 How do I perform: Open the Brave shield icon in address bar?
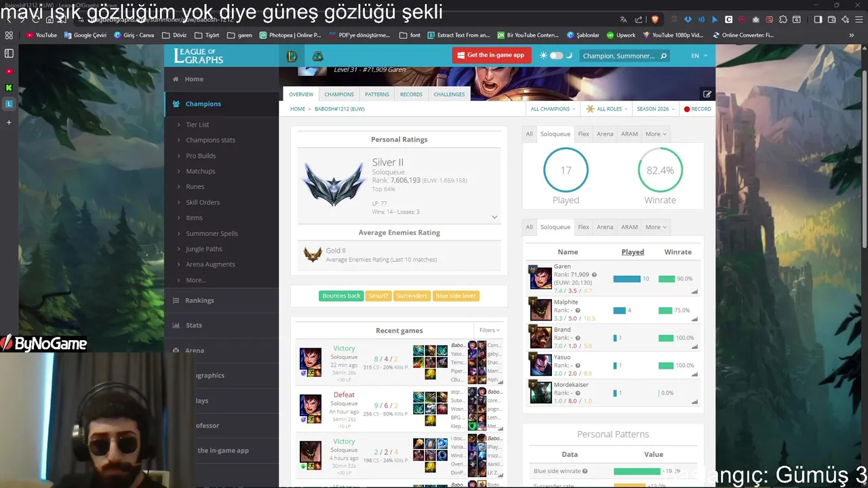654,20
